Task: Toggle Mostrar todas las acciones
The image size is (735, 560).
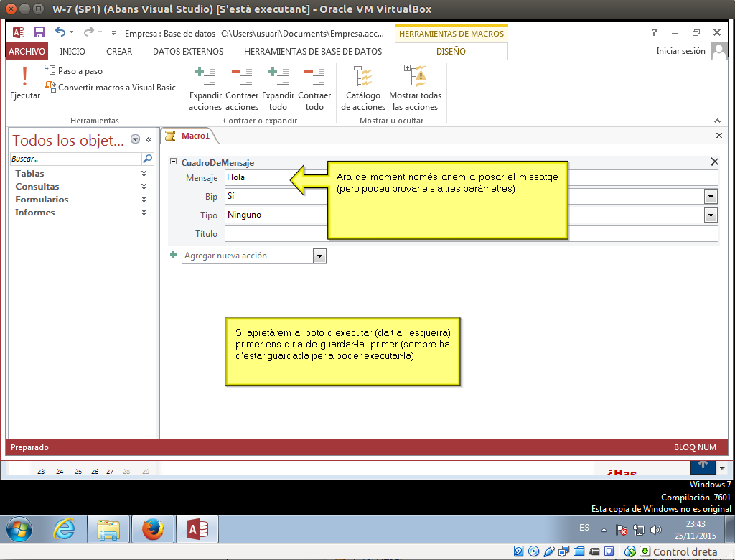Action: tap(416, 88)
